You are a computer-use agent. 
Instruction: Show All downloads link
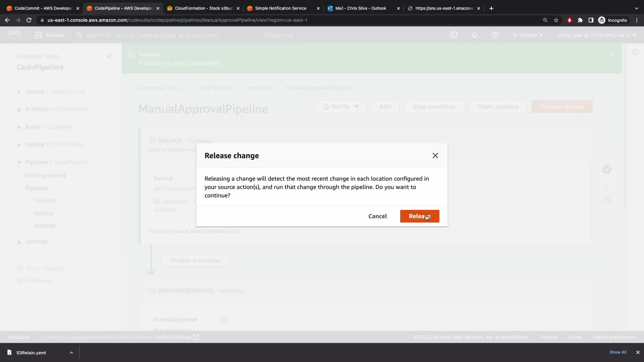(618, 352)
